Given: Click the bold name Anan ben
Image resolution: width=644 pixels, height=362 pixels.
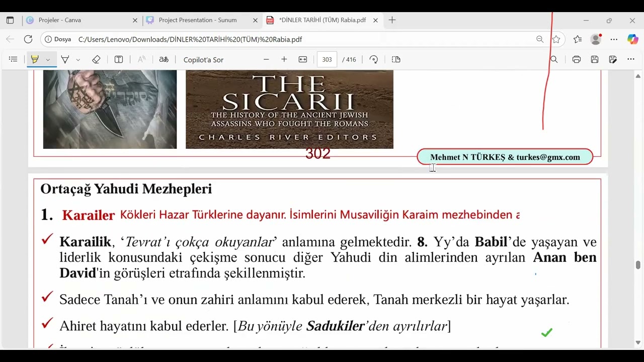Looking at the screenshot, I should tap(565, 257).
